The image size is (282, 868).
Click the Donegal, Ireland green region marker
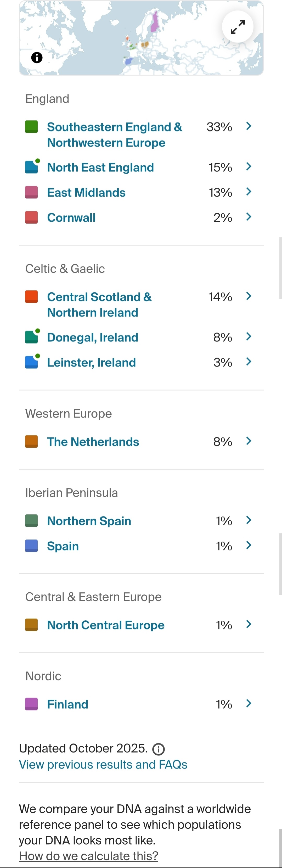click(31, 337)
